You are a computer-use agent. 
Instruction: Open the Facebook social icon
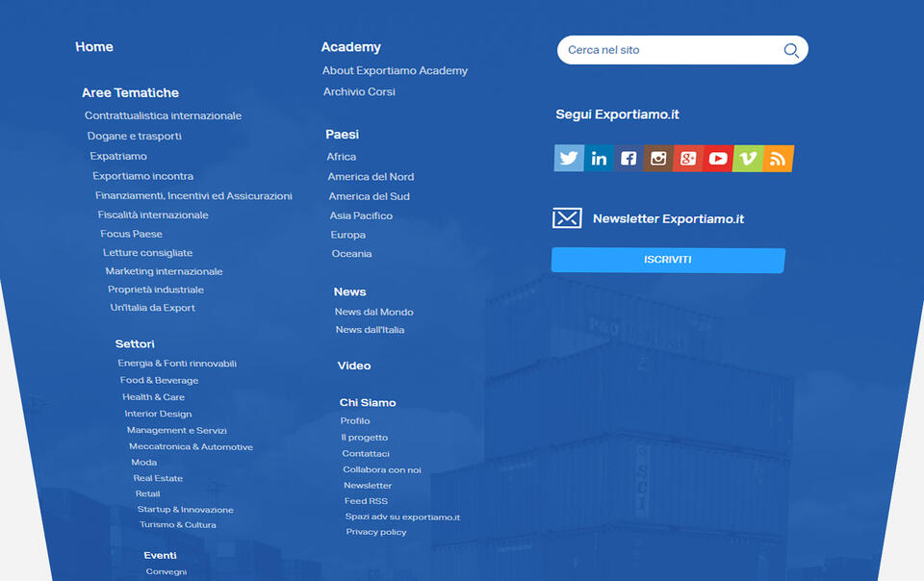[629, 158]
